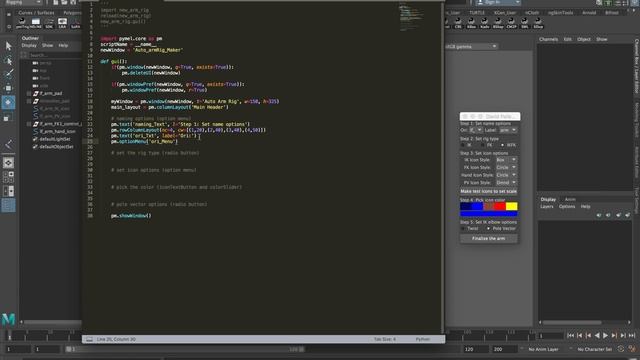Run the Kadv python shelf script
This screenshot has width=640, height=360.
click(484, 23)
